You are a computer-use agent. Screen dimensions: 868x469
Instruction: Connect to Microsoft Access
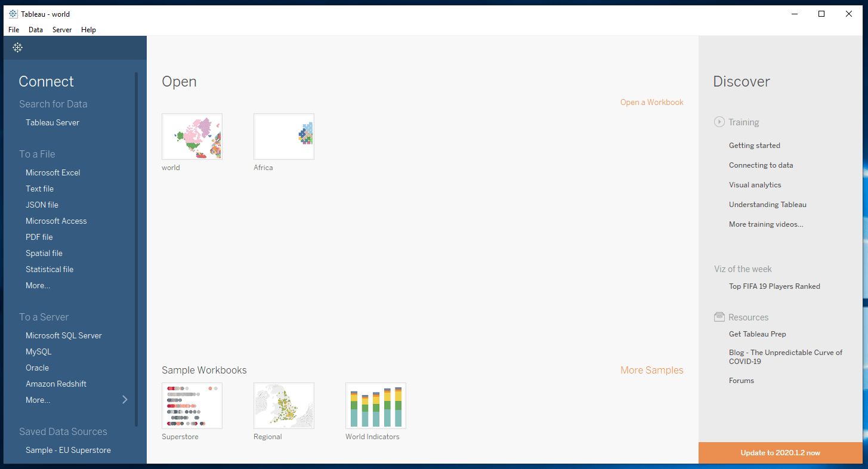click(x=56, y=221)
